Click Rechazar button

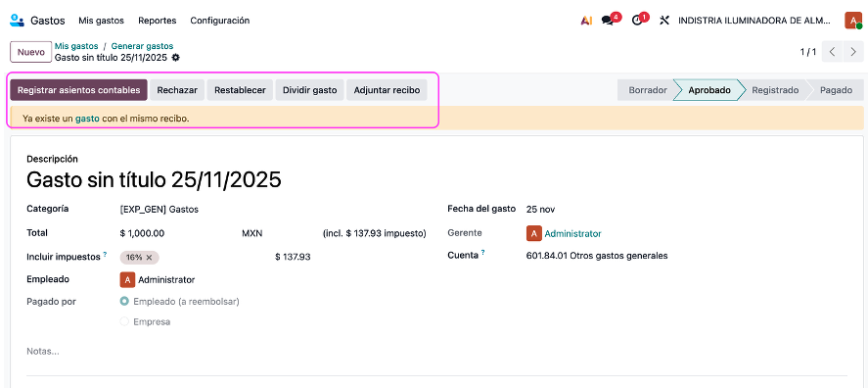[x=177, y=90]
